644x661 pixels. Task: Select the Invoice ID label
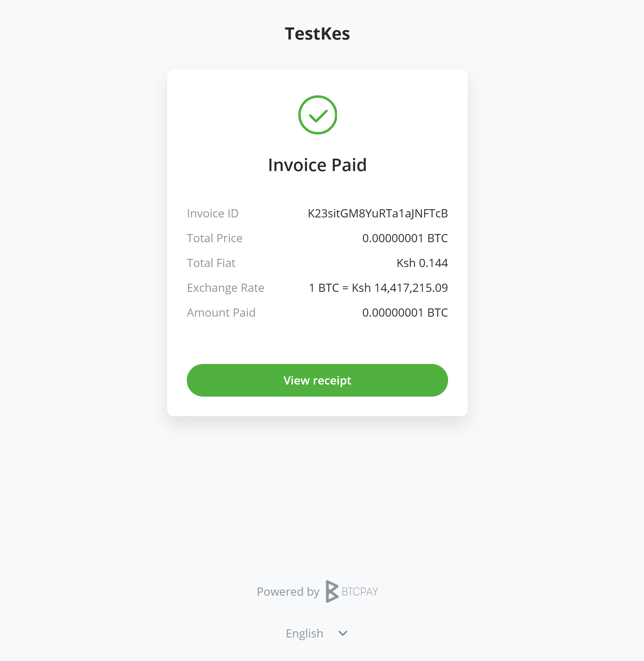point(212,213)
